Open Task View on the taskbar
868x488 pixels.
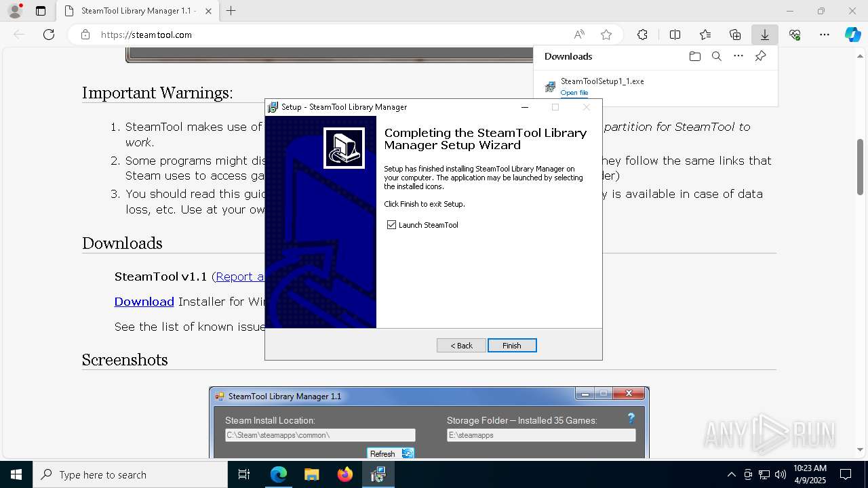click(x=244, y=474)
